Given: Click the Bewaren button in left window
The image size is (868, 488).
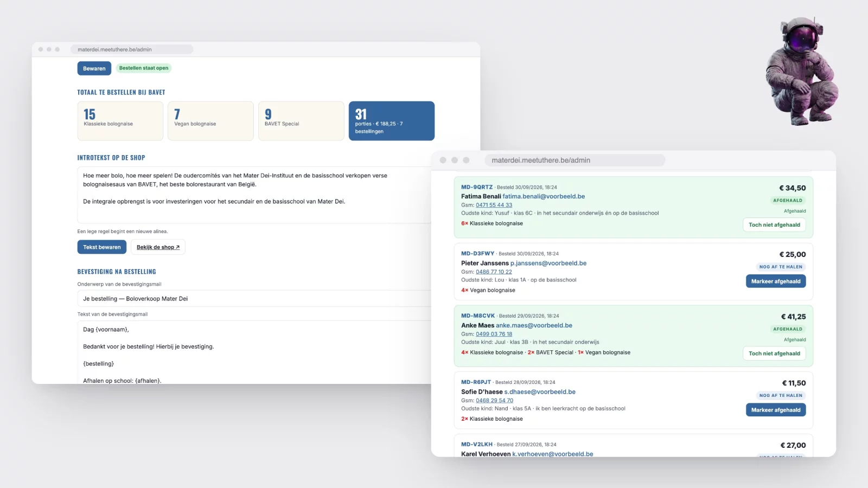Looking at the screenshot, I should point(94,68).
